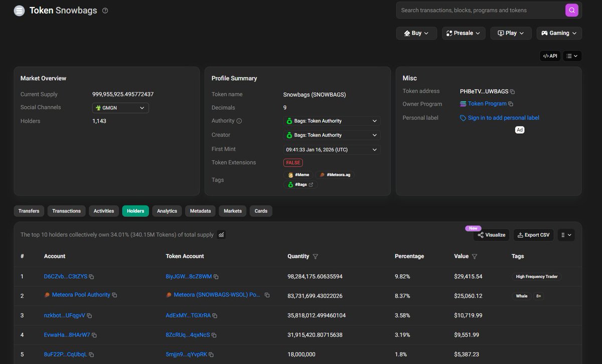Export holders data with Export CSV
This screenshot has height=364, width=602.
tap(533, 235)
